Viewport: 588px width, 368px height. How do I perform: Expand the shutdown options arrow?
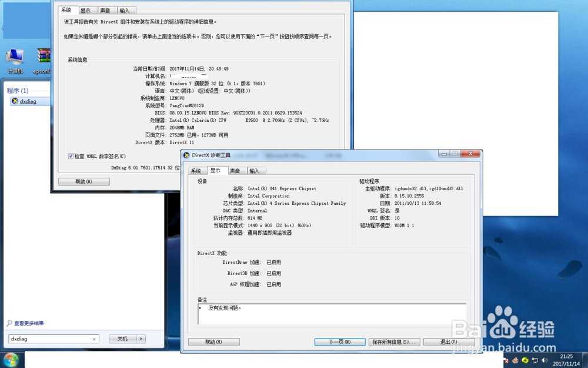[141, 339]
